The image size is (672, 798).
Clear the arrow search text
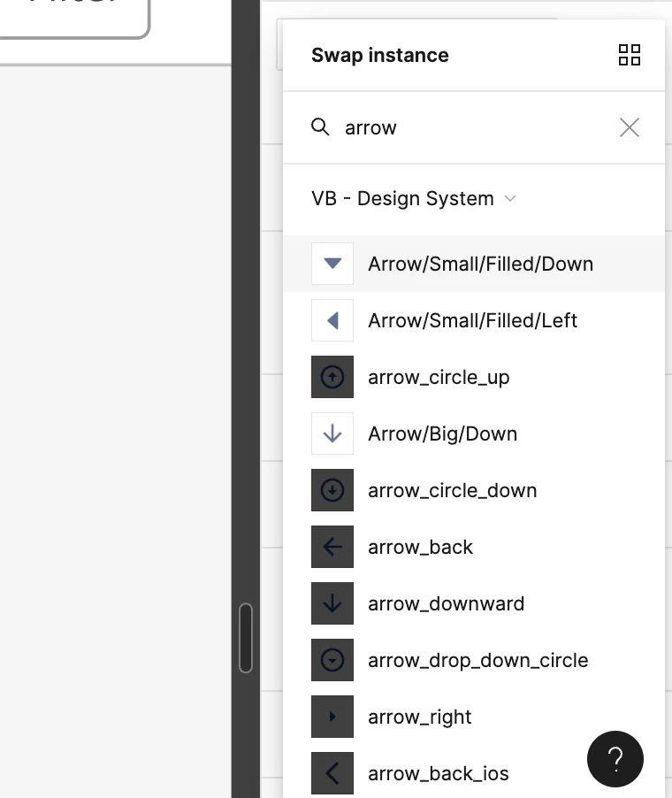click(x=630, y=127)
